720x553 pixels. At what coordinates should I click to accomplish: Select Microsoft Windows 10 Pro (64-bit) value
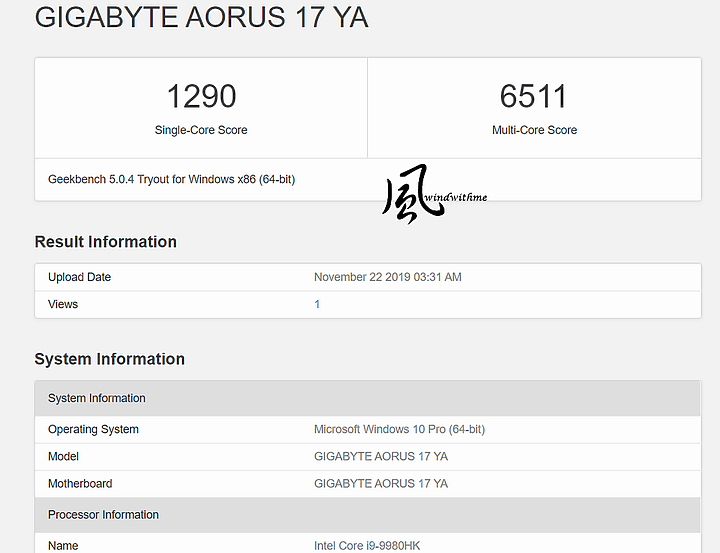click(399, 429)
